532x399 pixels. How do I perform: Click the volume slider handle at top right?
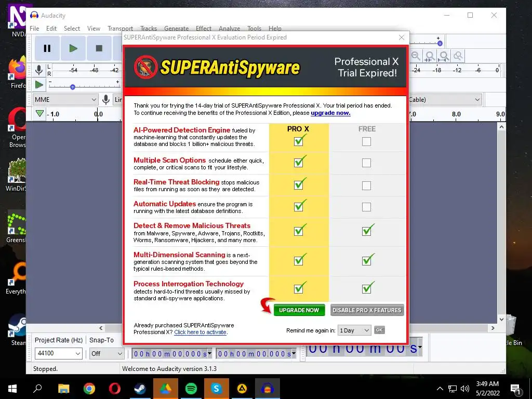pyautogui.click(x=440, y=44)
